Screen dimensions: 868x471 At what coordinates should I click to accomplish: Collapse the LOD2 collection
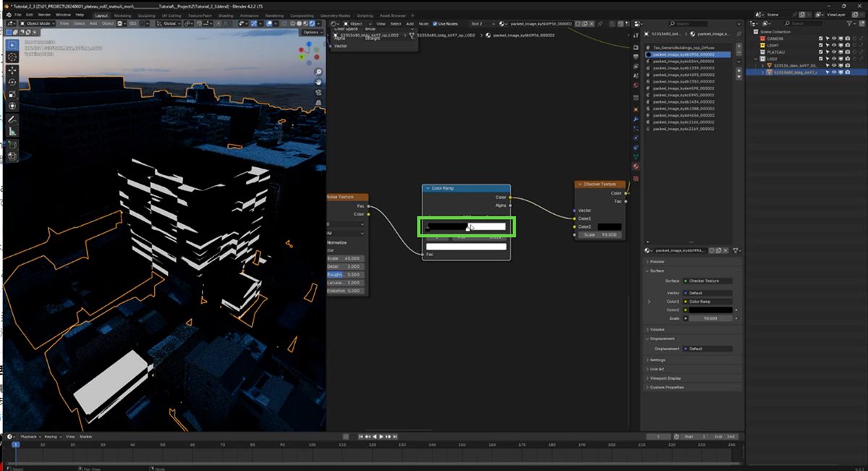(x=757, y=59)
